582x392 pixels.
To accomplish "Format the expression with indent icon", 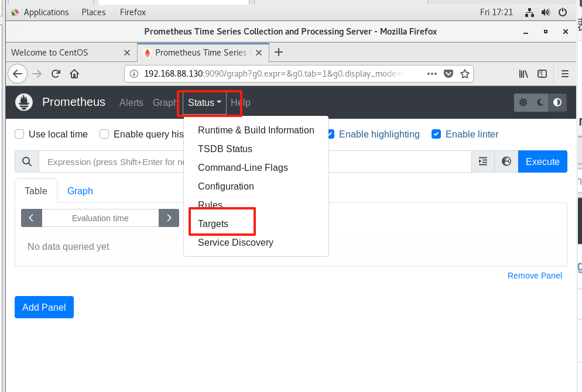I will (483, 161).
